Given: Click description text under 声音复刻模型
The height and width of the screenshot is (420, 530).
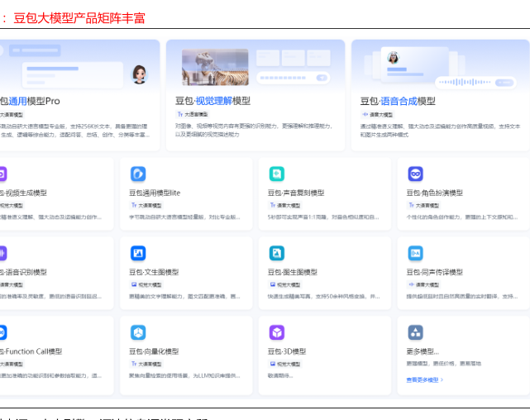Looking at the screenshot, I should click(x=323, y=217).
